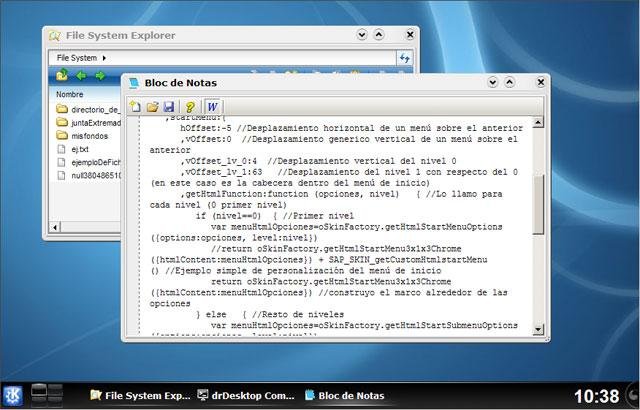The height and width of the screenshot is (410, 640).
Task: Place cursor in the hOffset:-5 code line
Action: [351, 128]
